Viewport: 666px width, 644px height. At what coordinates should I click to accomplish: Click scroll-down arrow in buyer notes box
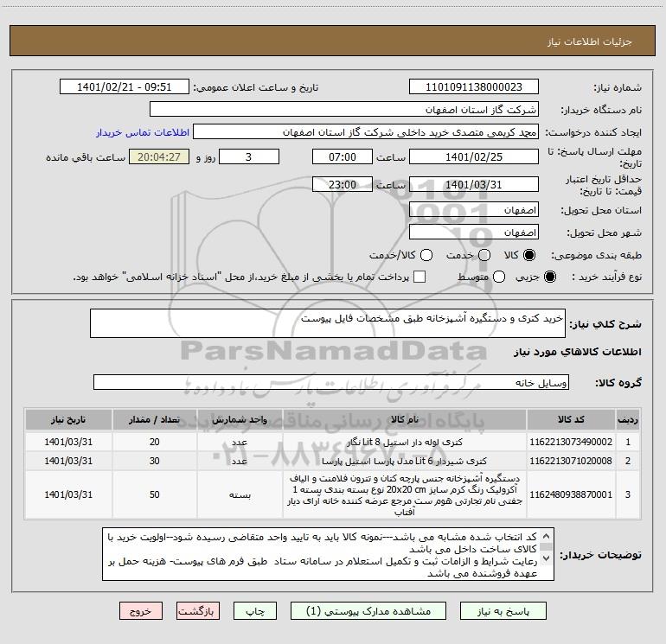click(x=547, y=558)
